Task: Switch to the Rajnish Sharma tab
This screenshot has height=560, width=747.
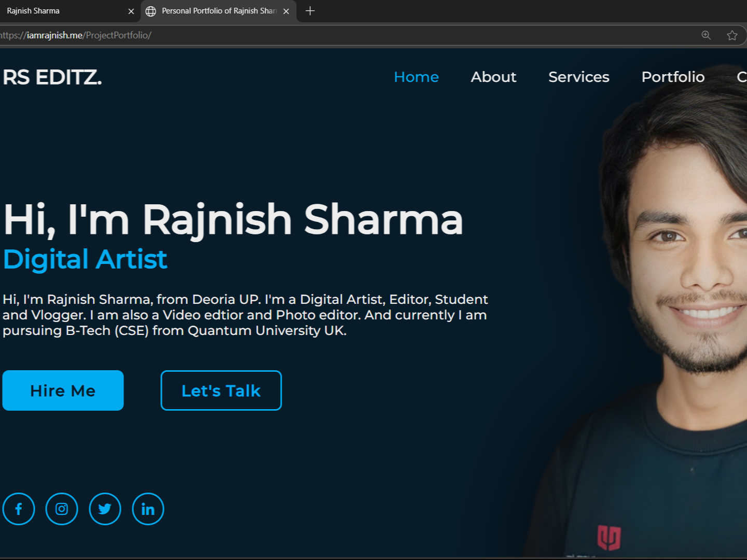Action: click(57, 11)
